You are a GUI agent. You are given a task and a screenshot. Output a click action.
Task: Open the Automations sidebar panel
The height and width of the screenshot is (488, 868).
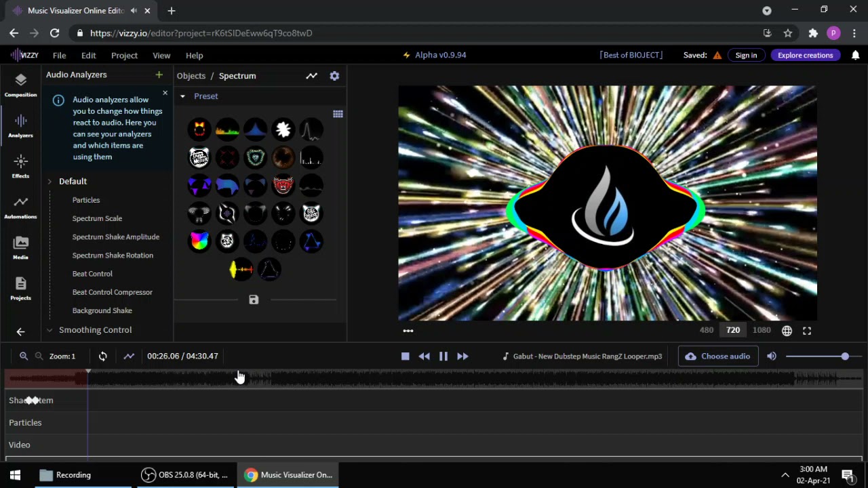[20, 207]
